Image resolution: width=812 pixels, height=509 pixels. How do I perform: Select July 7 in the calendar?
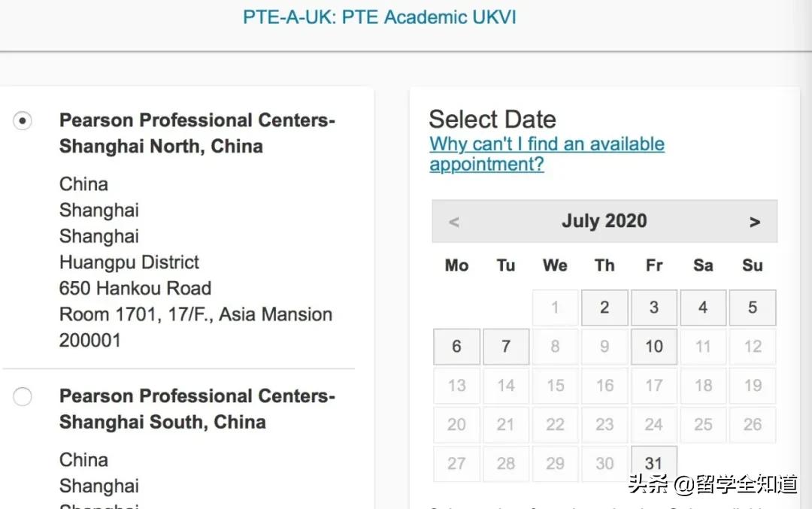click(506, 347)
